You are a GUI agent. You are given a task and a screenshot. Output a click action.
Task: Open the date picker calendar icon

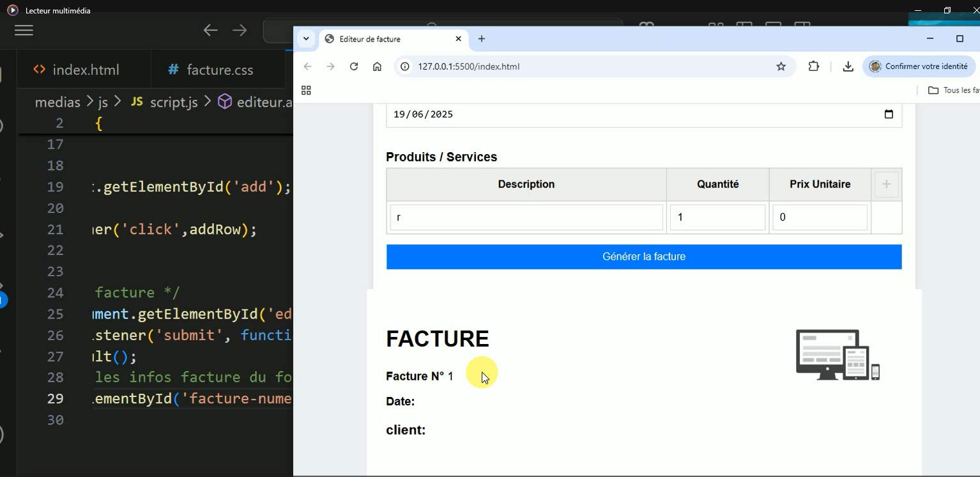[888, 114]
